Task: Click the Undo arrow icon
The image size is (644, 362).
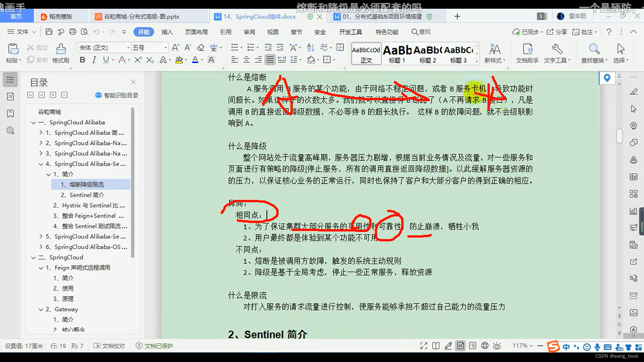Action: click(96, 32)
